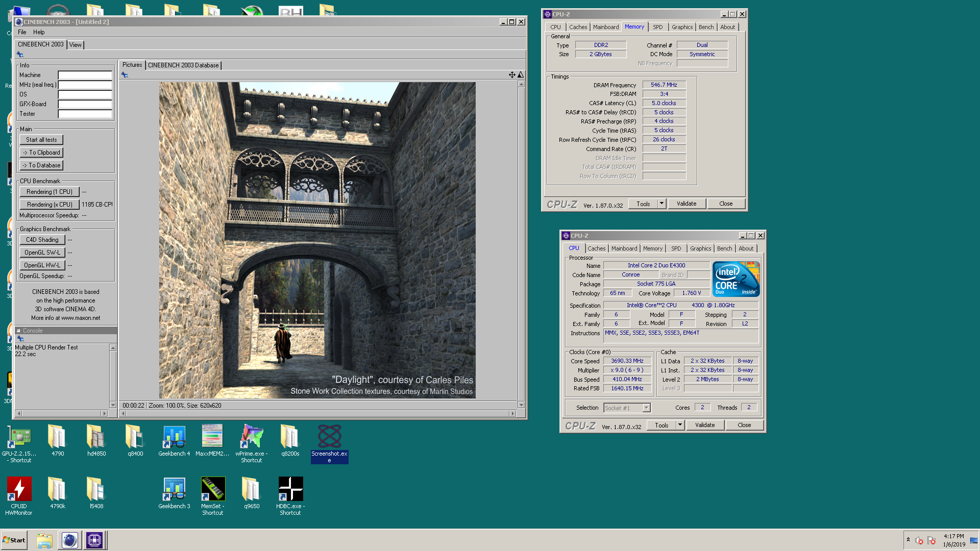Open Mainboard tab in lower CPU-Z window
Screen dimensions: 980x551
pyautogui.click(x=624, y=248)
